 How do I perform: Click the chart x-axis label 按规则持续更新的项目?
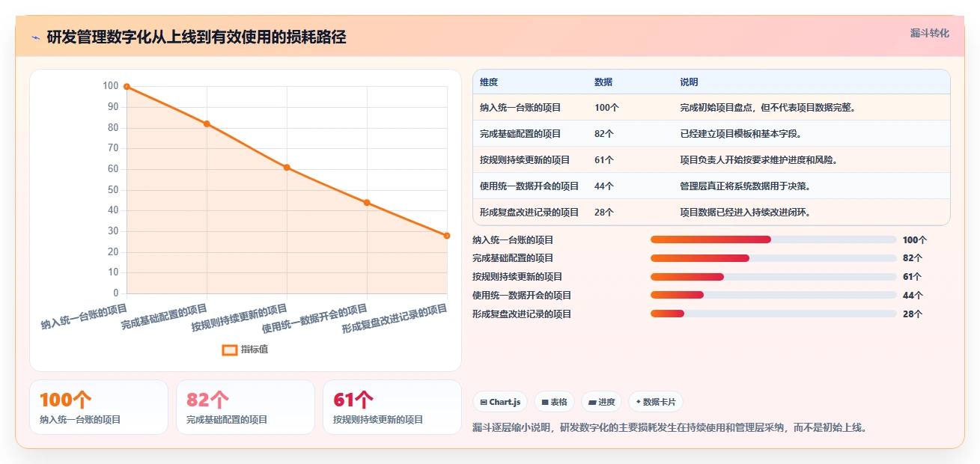tap(240, 318)
